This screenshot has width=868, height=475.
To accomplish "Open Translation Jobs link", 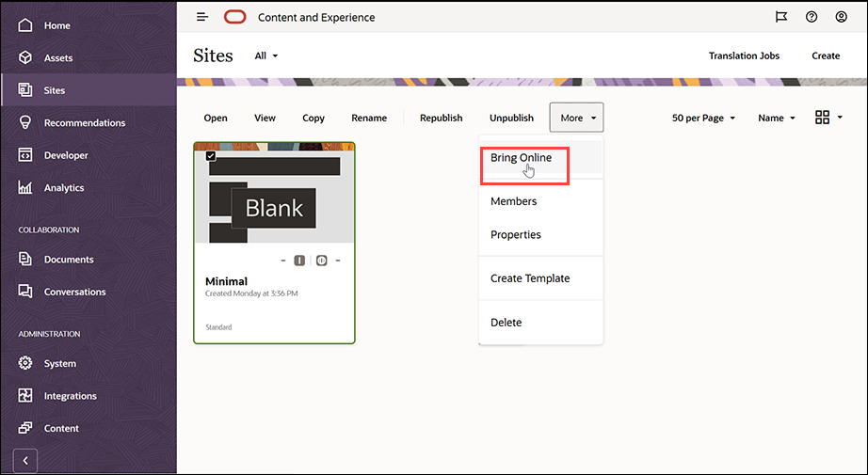I will click(x=744, y=55).
